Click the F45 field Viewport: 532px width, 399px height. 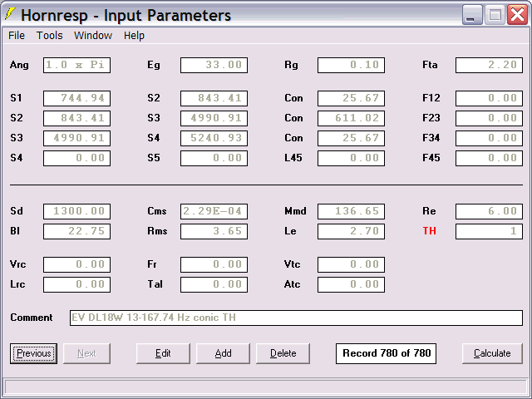[489, 159]
